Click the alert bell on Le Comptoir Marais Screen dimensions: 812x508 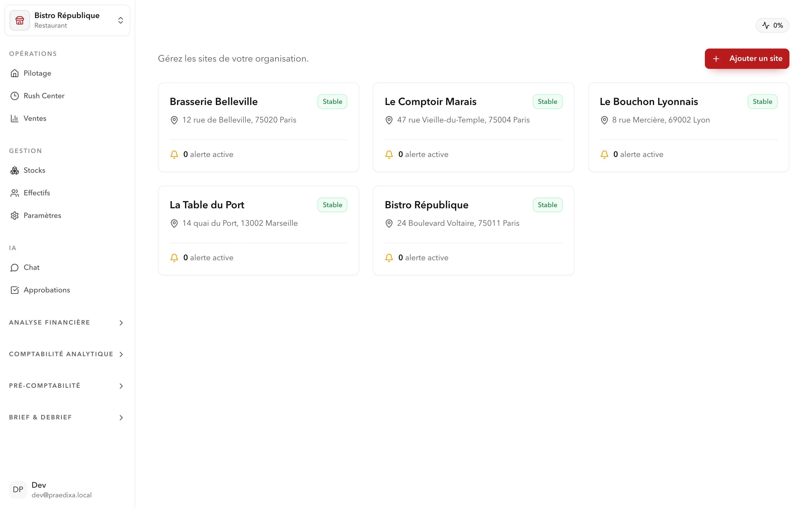click(x=389, y=154)
